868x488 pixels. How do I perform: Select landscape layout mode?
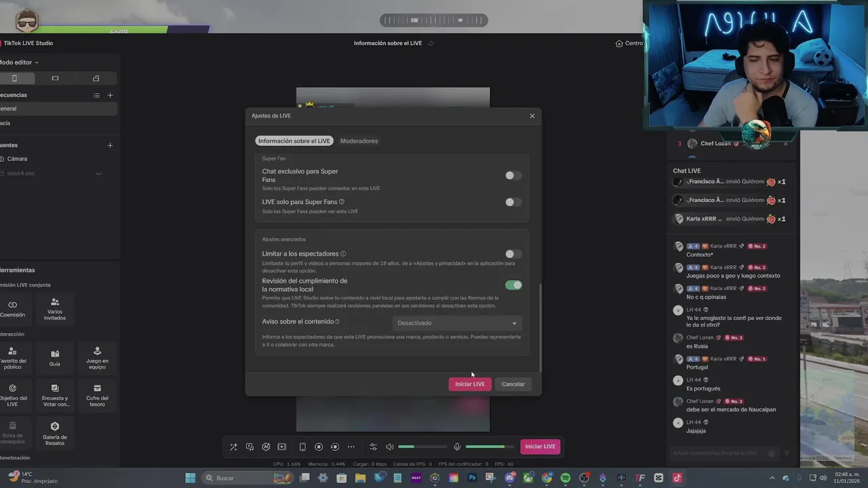point(55,78)
